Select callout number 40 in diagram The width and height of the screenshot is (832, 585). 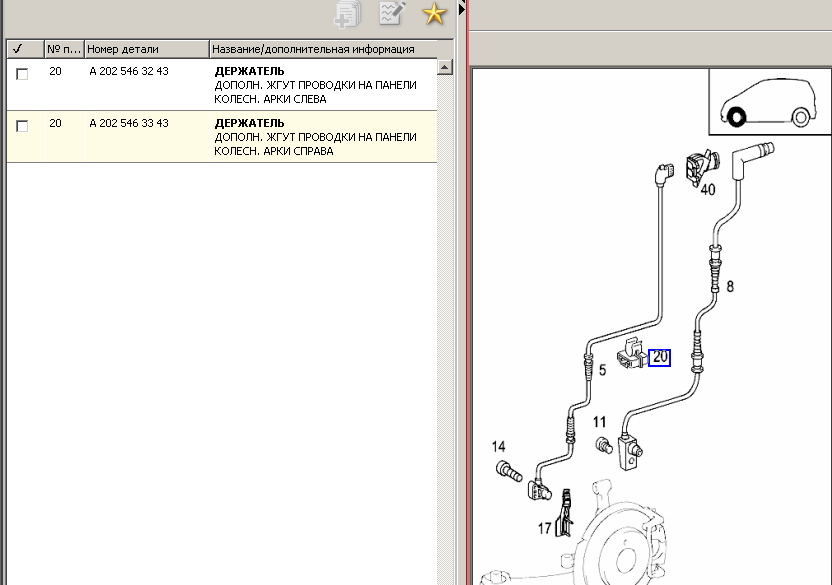pyautogui.click(x=707, y=189)
